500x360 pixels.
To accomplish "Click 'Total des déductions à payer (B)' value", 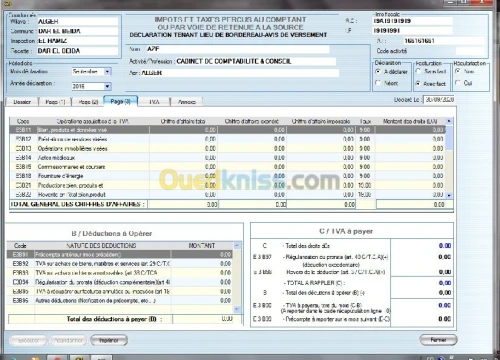I will tap(203, 319).
